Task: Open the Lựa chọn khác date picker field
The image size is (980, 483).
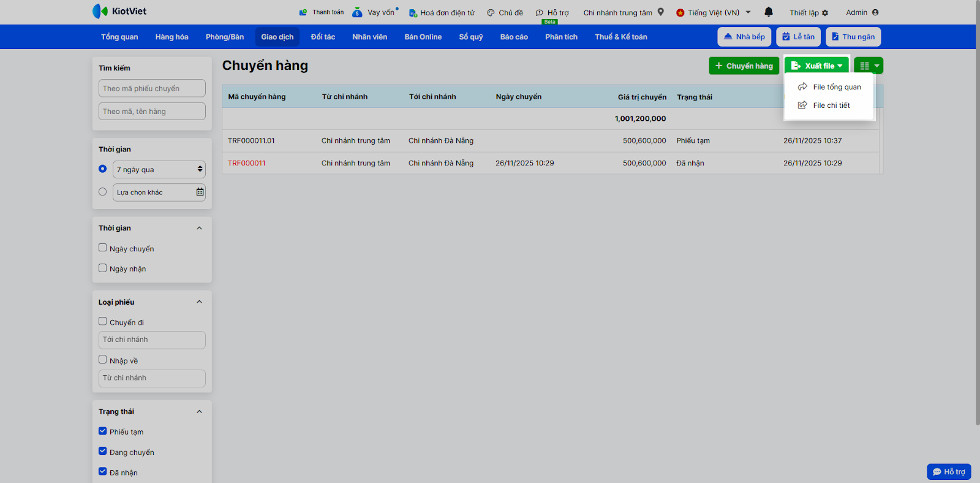Action: click(159, 192)
